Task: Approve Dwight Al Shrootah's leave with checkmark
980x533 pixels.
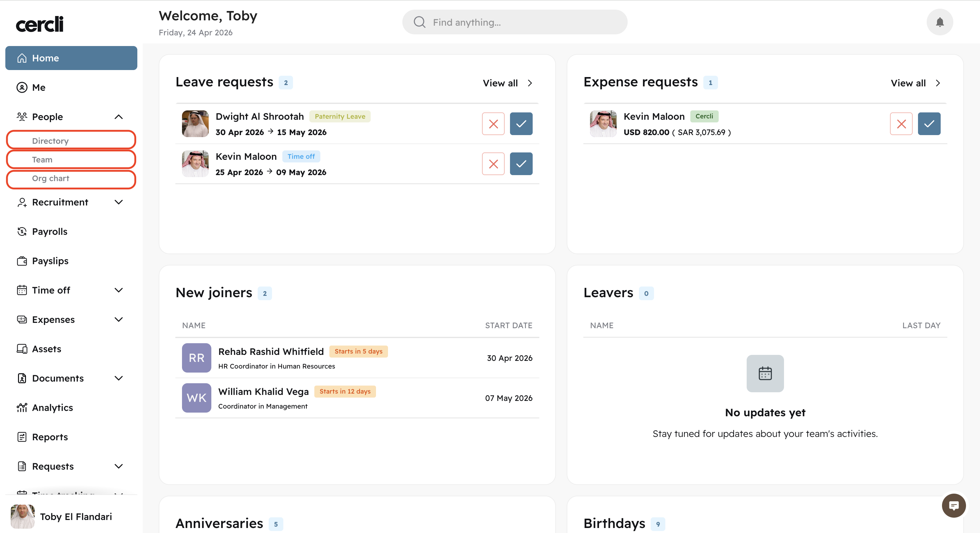Action: [x=521, y=124]
